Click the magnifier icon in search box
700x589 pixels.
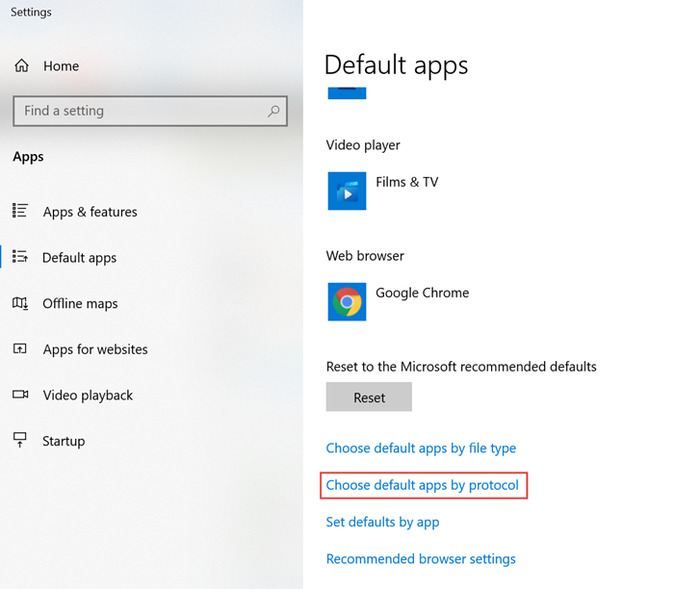pos(273,112)
